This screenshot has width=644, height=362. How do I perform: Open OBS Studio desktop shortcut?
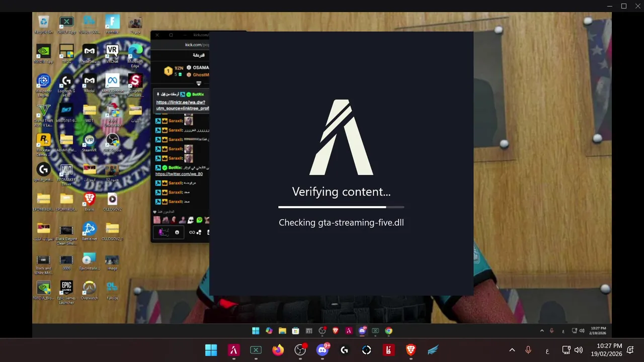tap(112, 143)
